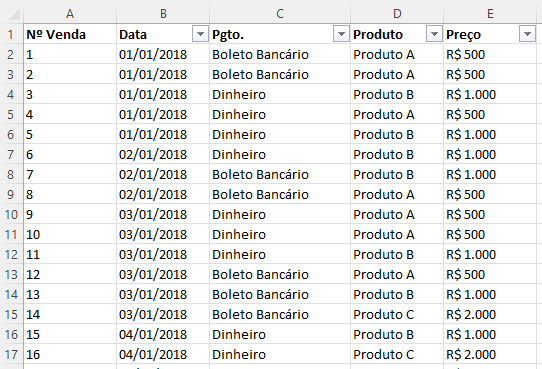Screen dimensions: 542x369
Task: Select row 10 header
Action: (x=11, y=215)
